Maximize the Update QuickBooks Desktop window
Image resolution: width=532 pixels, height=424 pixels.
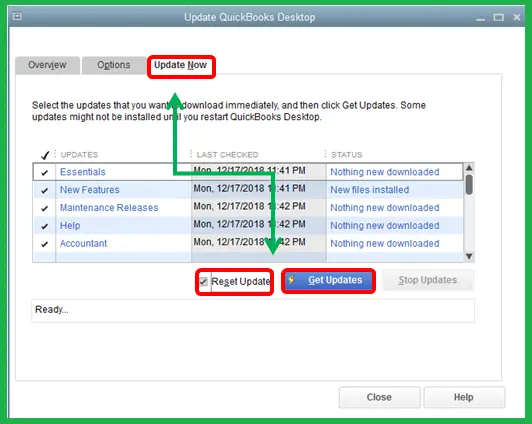click(498, 17)
